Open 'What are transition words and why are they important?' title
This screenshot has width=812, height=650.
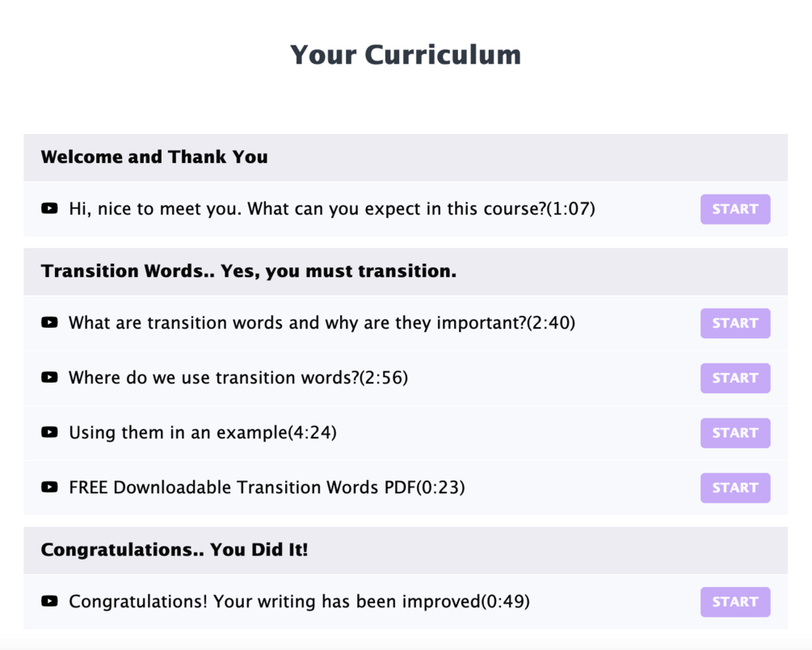tap(322, 323)
